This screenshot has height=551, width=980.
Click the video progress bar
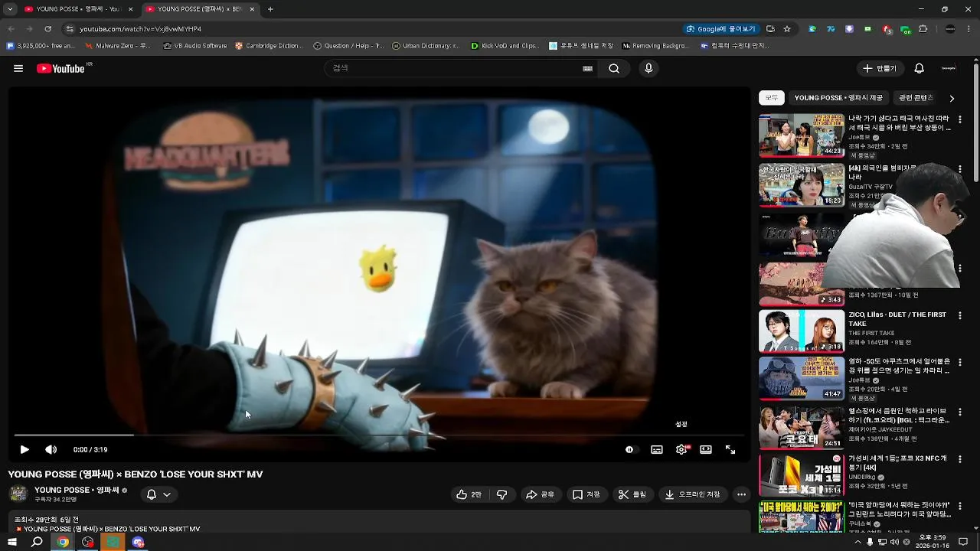tap(379, 435)
